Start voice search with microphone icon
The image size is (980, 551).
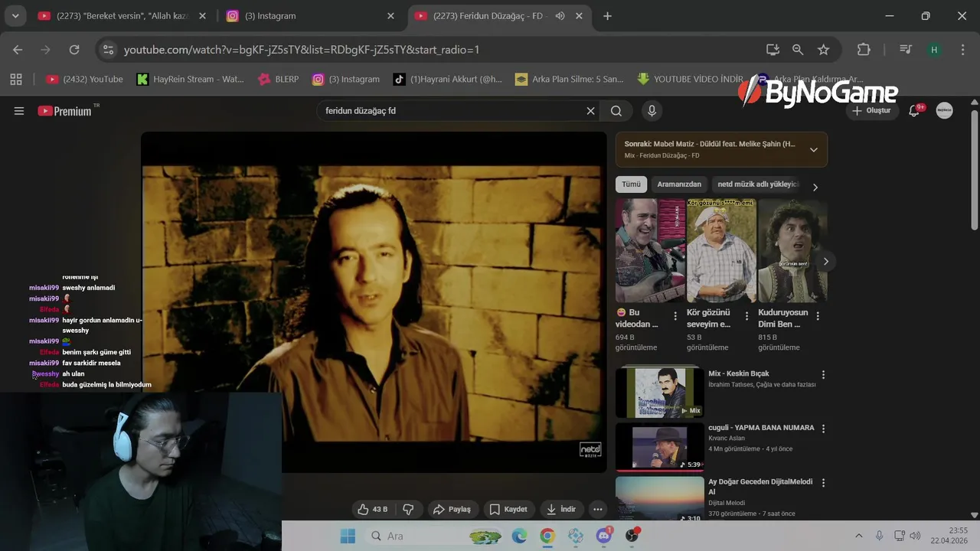652,111
